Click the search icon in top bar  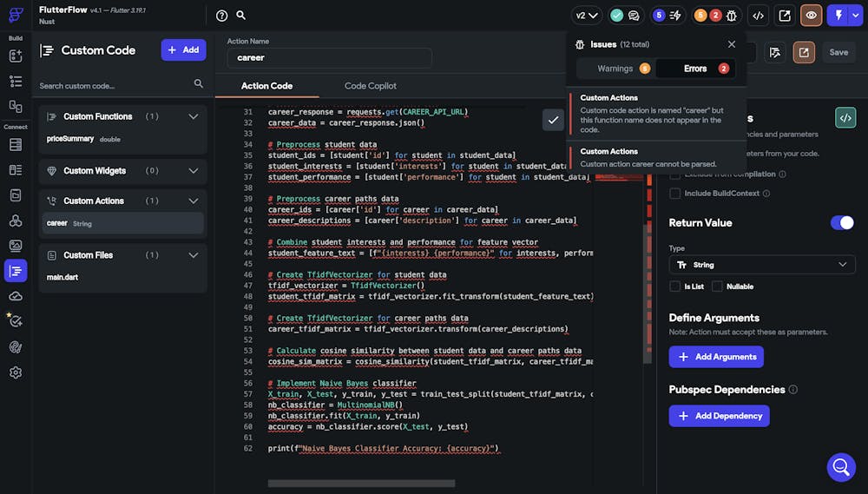(241, 16)
